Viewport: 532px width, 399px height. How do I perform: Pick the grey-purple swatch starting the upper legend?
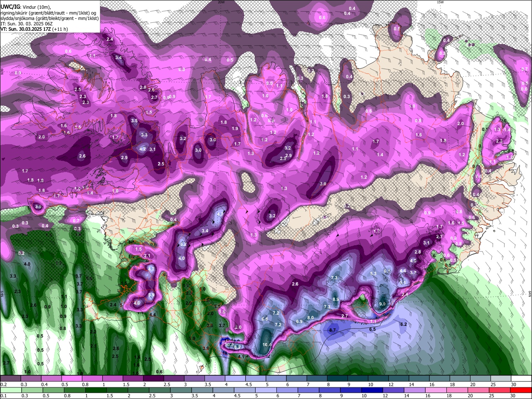click(x=10, y=379)
